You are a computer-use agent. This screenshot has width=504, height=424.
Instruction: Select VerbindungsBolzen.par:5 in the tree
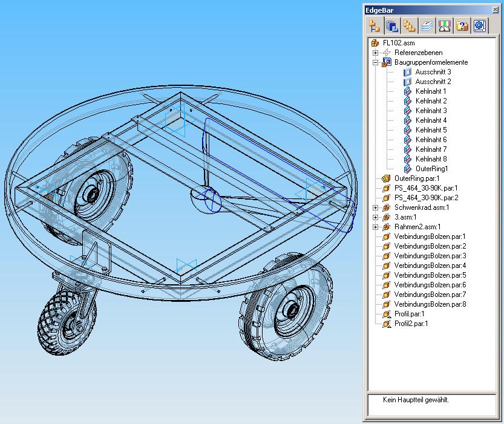click(x=430, y=275)
